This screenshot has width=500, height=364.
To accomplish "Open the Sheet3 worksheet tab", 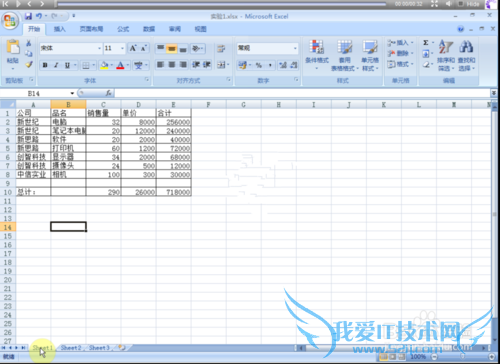I will (99, 348).
